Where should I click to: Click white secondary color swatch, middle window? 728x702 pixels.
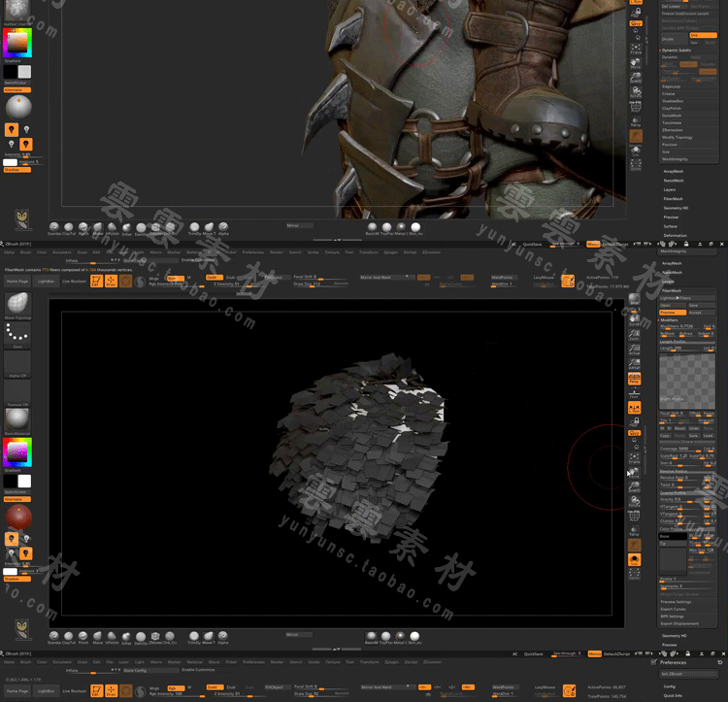(x=24, y=481)
